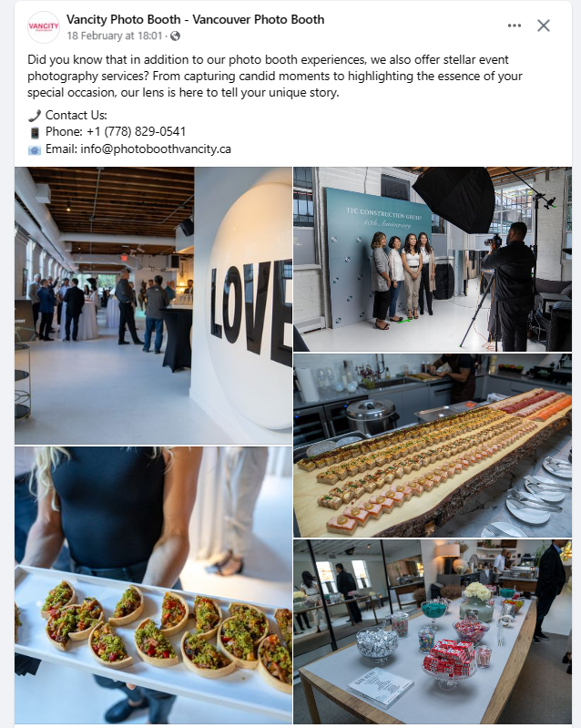
Task: Open Vancity Photo Booth page name link
Action: (196, 19)
